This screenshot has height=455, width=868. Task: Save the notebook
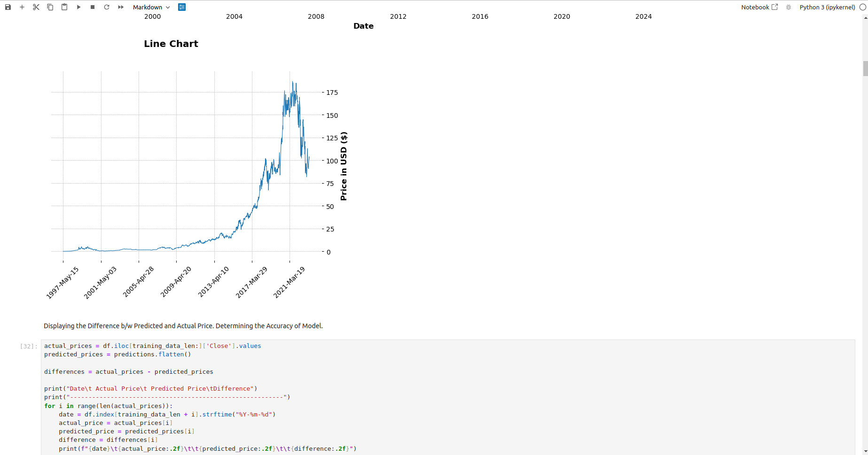coord(8,7)
